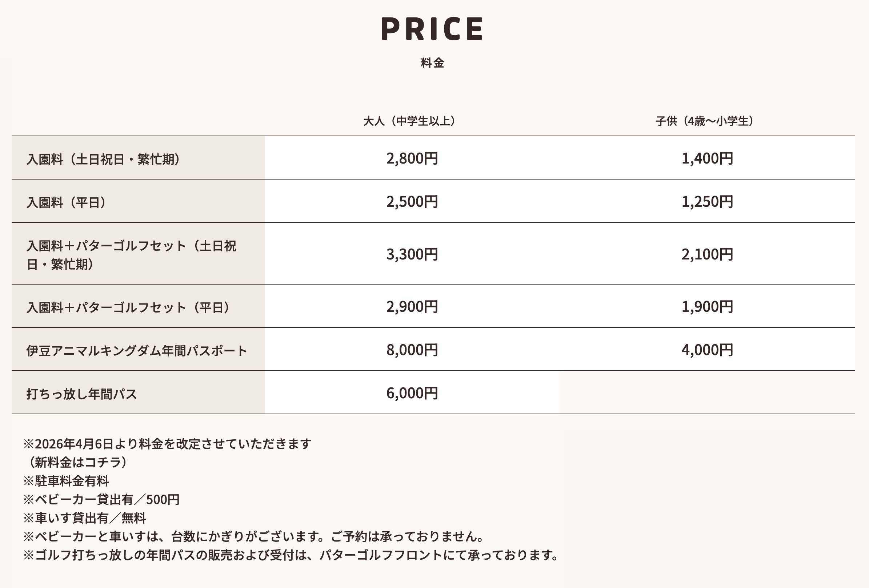The height and width of the screenshot is (588, 869).
Task: Click the child price 1,400円
Action: coord(707,158)
